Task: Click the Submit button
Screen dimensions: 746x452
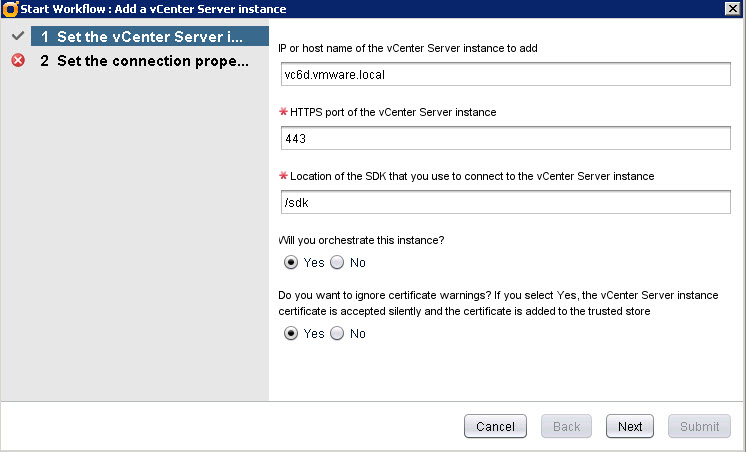Action: click(699, 426)
